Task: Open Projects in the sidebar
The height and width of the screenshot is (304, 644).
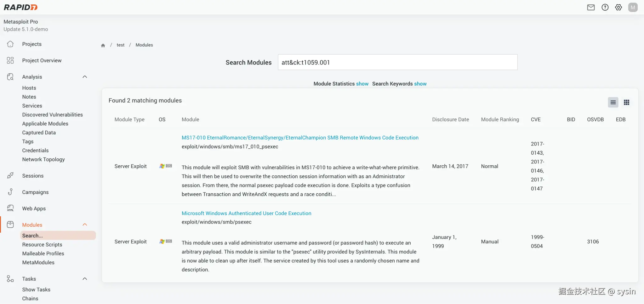Action: coord(32,44)
